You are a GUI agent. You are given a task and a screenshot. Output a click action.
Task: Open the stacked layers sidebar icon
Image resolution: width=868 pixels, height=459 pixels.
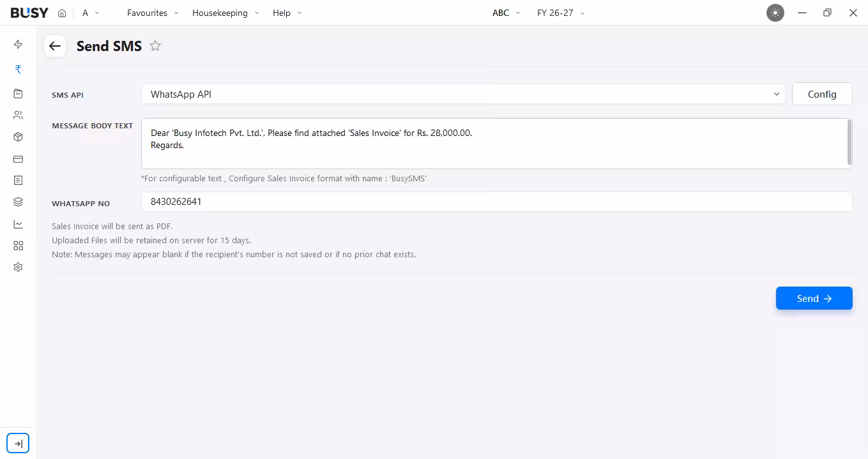[18, 202]
